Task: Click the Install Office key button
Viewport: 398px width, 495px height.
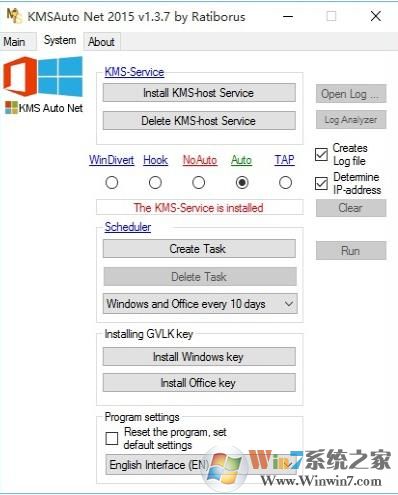Action: [199, 383]
